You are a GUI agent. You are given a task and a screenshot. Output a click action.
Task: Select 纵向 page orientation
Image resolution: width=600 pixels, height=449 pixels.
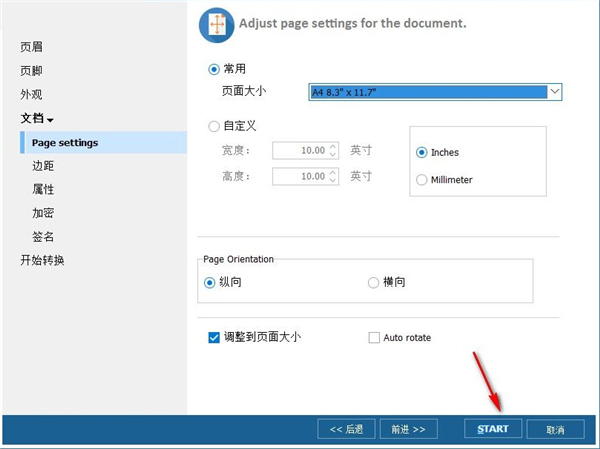coord(210,282)
